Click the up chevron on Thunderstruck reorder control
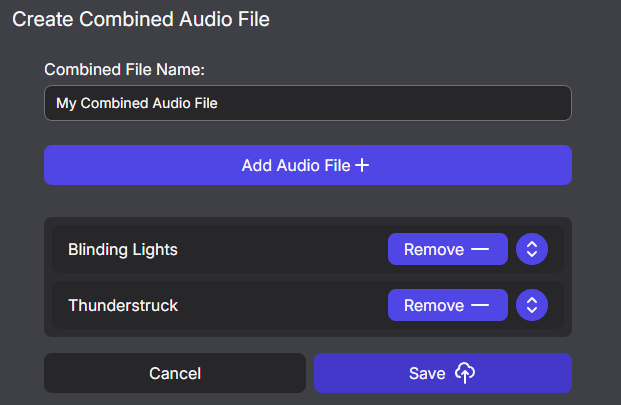The image size is (621, 405). tap(532, 300)
